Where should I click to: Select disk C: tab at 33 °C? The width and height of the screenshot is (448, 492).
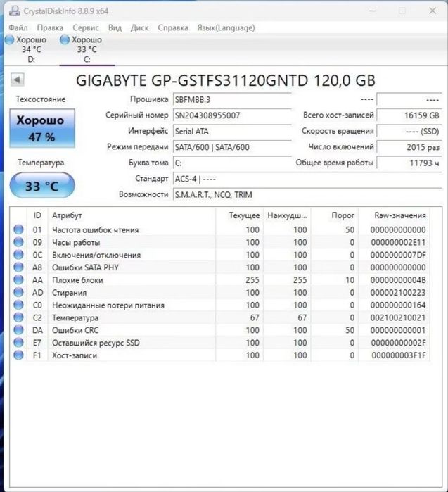[x=87, y=49]
